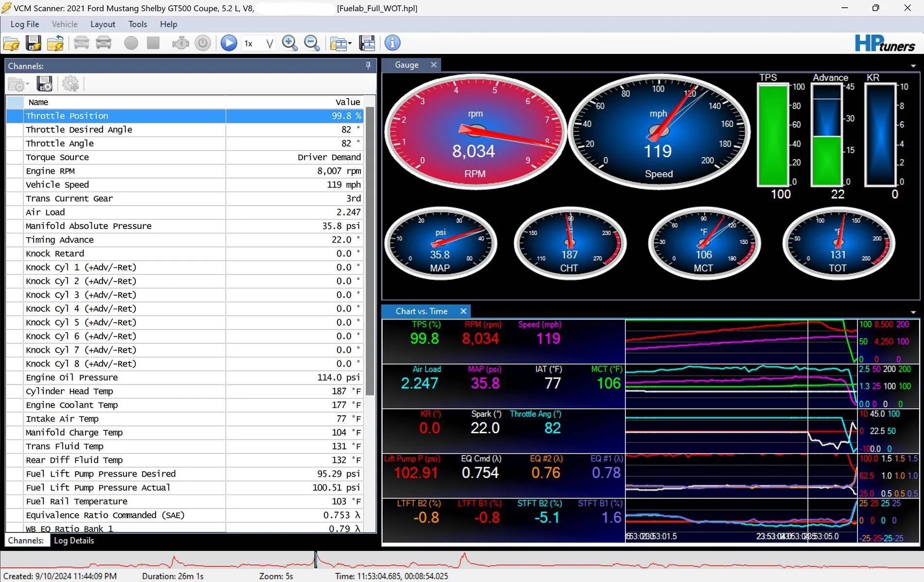Close the Gauge tab
Screen dimensions: 924x582
click(434, 65)
